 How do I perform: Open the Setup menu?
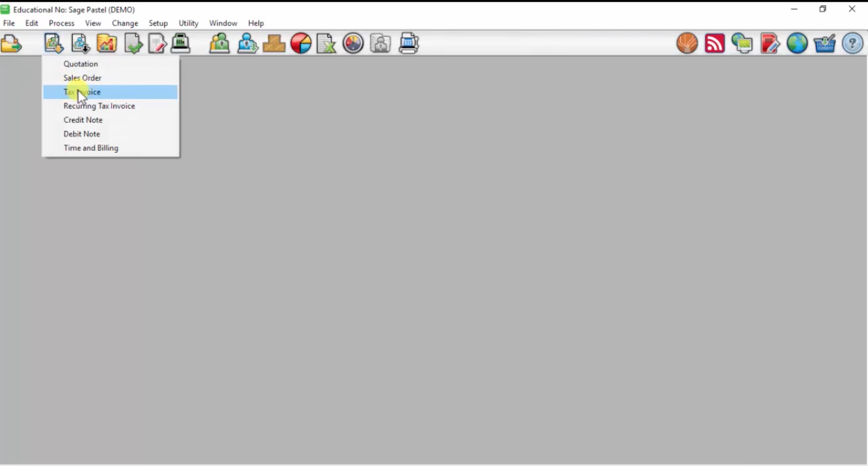pos(158,23)
